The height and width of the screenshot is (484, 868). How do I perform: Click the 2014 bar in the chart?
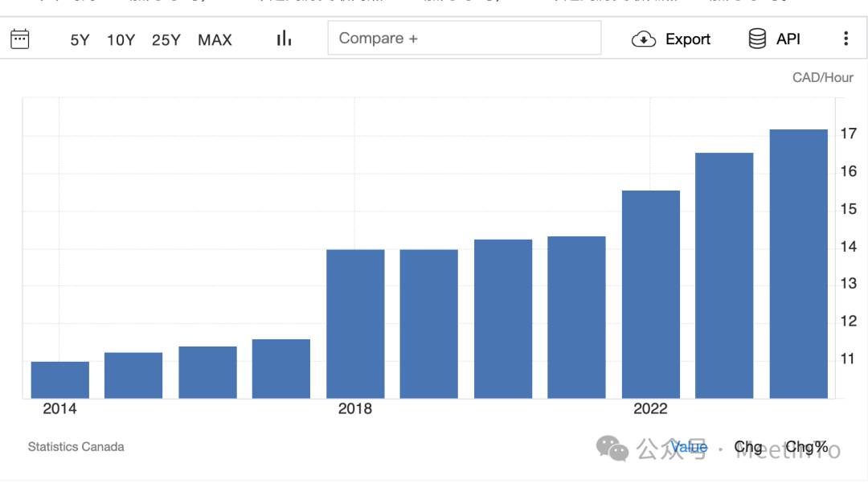pos(59,380)
